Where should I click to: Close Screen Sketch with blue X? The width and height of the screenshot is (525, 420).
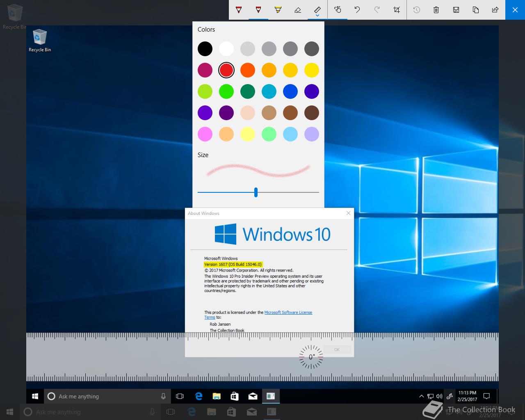pos(515,10)
